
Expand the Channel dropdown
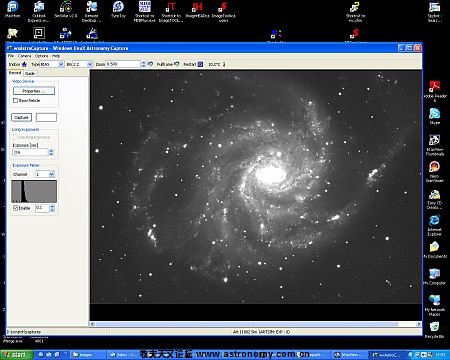(45, 174)
